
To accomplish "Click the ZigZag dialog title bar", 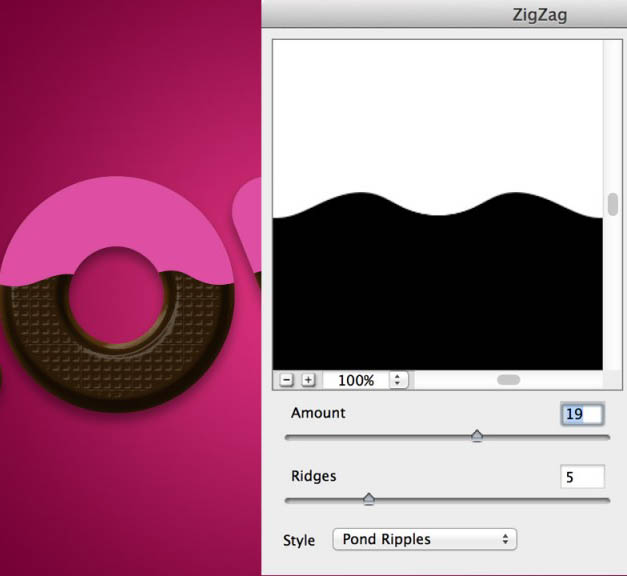I will point(444,14).
